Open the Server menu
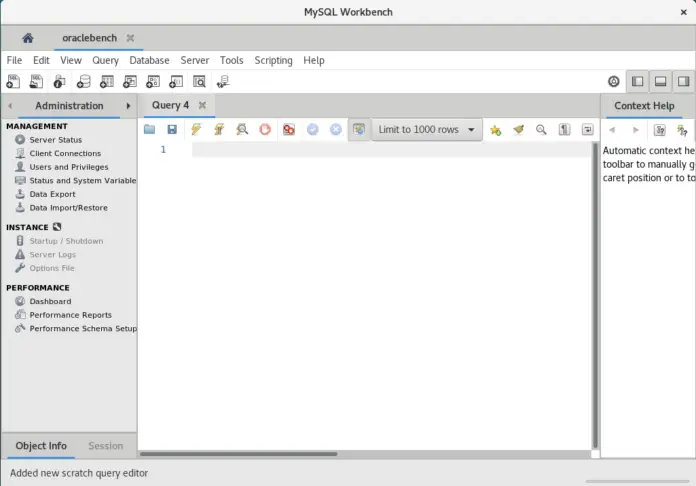This screenshot has height=486, width=696. [x=195, y=60]
